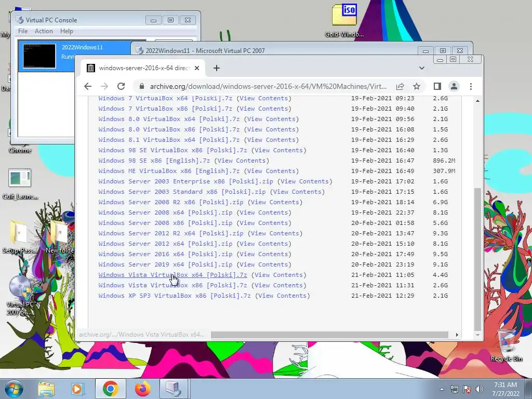Open Windows Server 2008 R2 x86 [Polski].zip
Viewport: 532px width, 399px height.
pos(170,202)
